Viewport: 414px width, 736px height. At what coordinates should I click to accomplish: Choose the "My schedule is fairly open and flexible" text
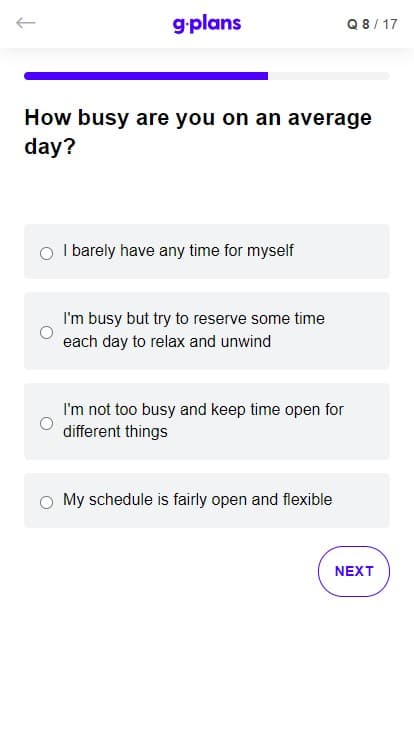point(198,499)
